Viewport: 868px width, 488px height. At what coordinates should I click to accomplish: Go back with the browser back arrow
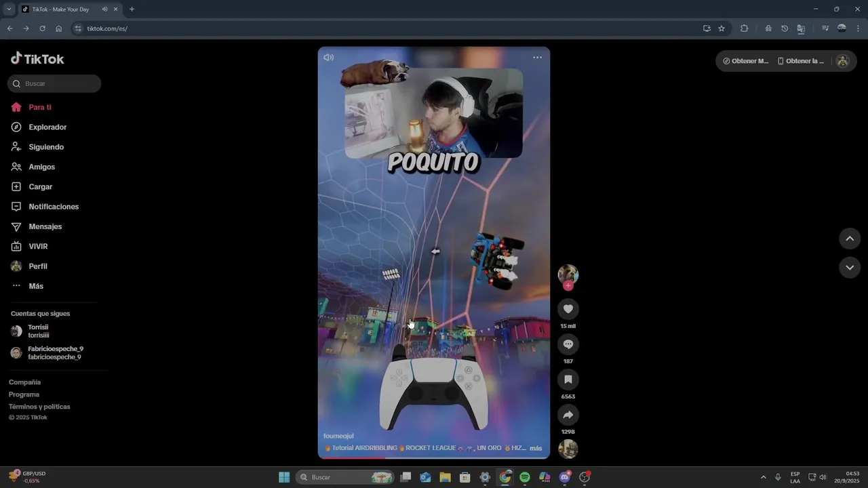pos(9,28)
